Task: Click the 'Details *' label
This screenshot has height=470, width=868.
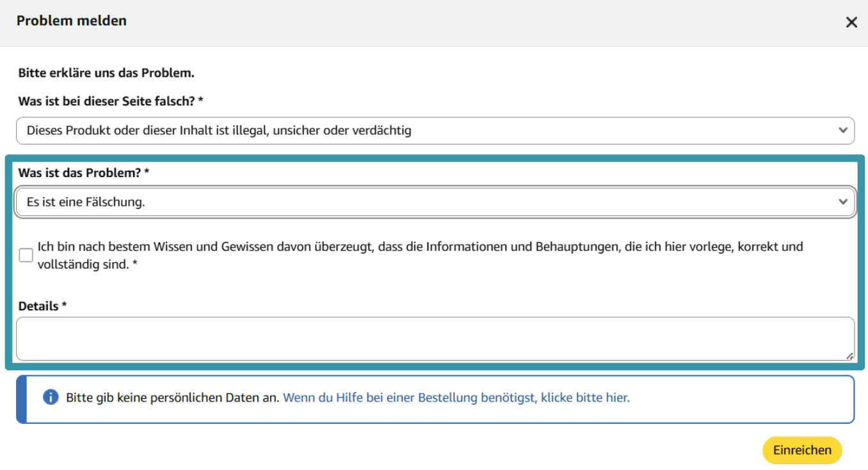Action: tap(42, 306)
